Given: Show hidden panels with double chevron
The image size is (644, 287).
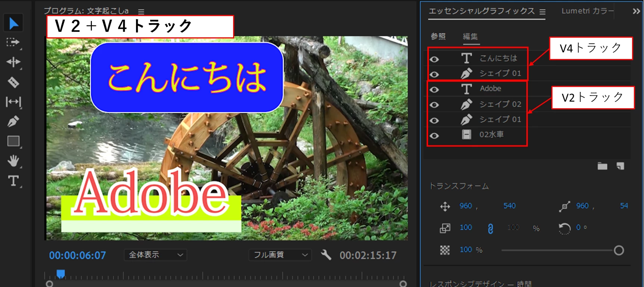Looking at the screenshot, I should pyautogui.click(x=636, y=11).
